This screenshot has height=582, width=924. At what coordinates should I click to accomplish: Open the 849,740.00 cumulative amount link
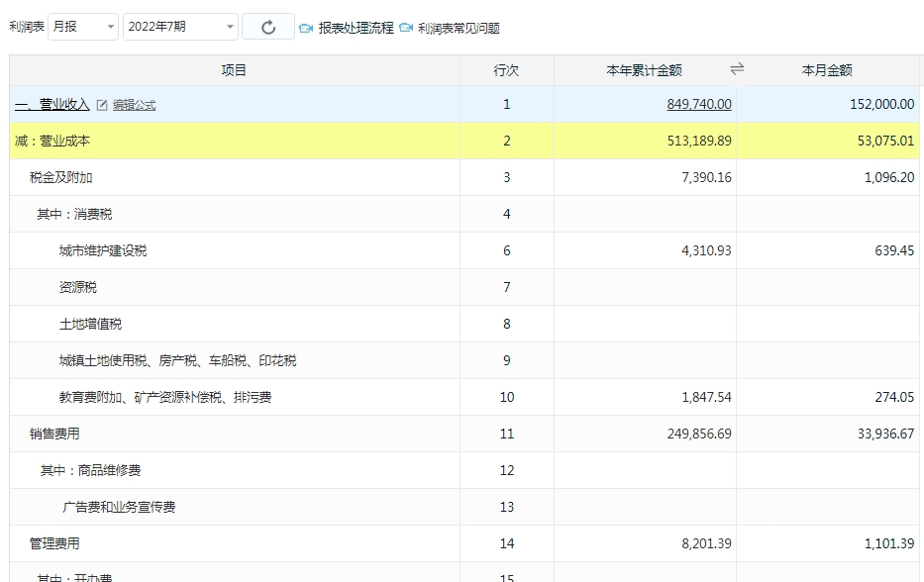pyautogui.click(x=699, y=104)
